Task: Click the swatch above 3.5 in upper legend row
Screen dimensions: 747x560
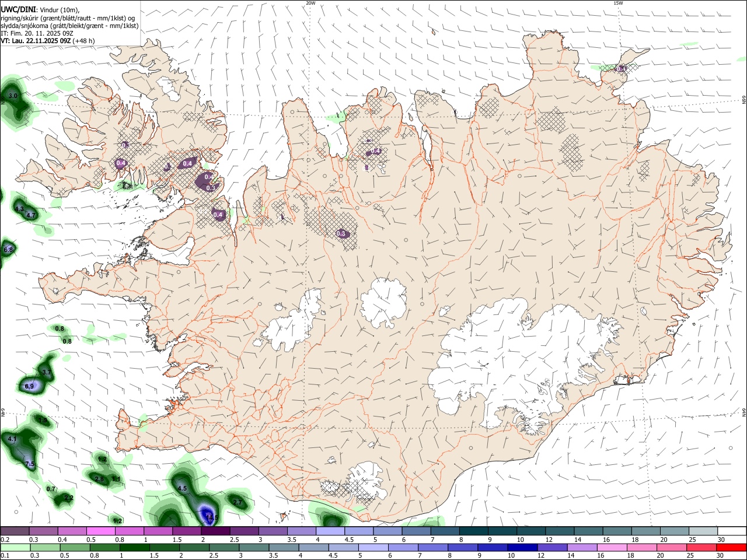Action: (x=301, y=531)
